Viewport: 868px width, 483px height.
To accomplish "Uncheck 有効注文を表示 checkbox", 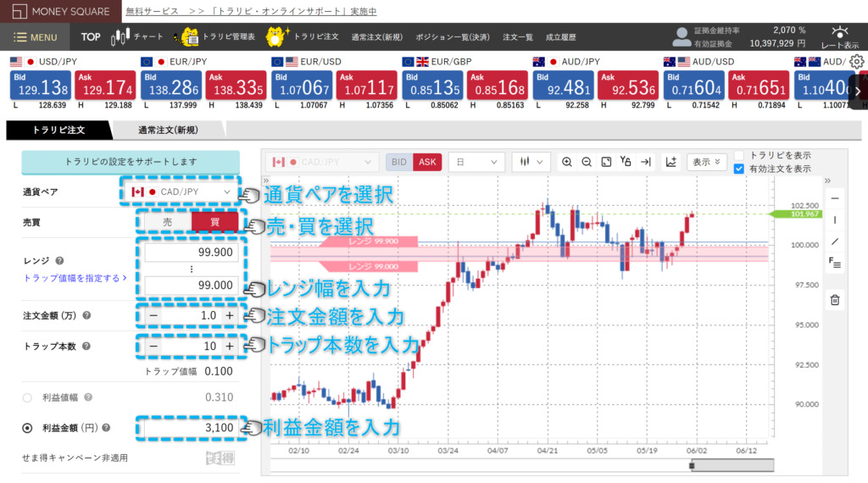I will coord(738,169).
